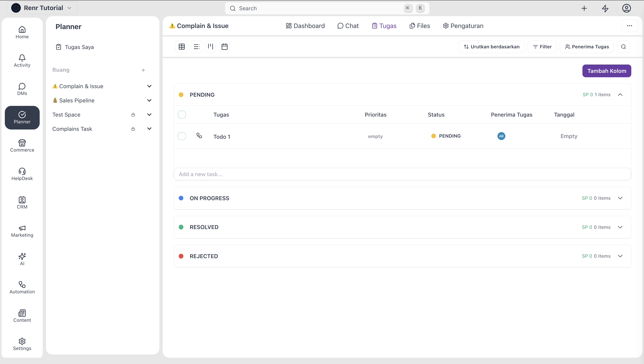Image resolution: width=644 pixels, height=364 pixels.
Task: Click the lightning bolt icon in top bar
Action: [x=605, y=9]
